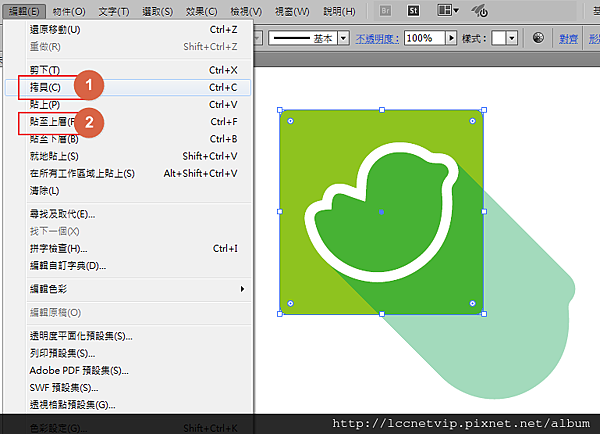Click the 不透明度 opacity link

point(377,39)
